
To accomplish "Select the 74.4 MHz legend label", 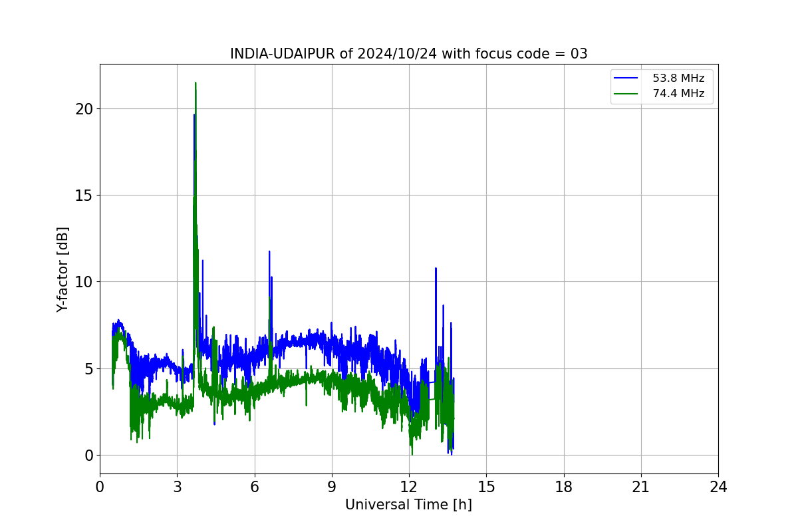I will (x=678, y=94).
